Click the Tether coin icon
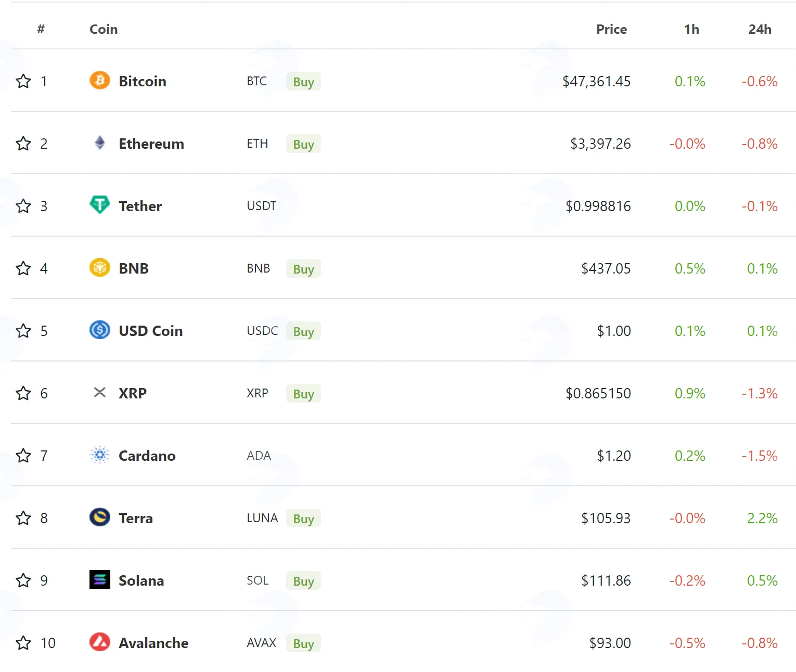 tap(100, 205)
